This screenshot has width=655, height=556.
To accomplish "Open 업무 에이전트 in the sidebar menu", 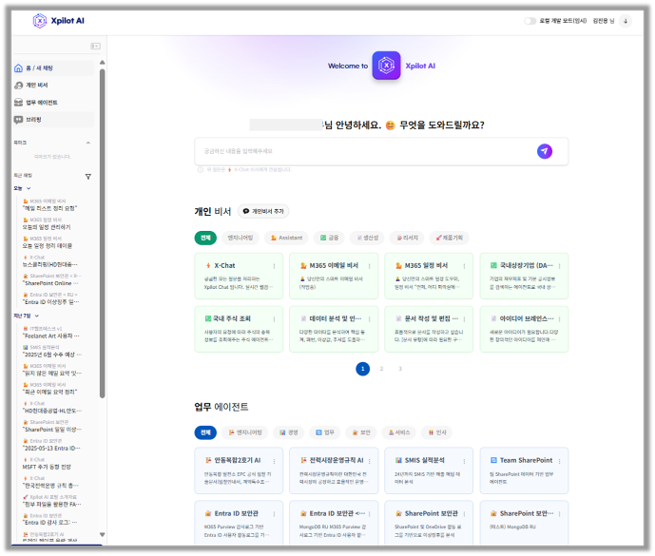I will [54, 102].
